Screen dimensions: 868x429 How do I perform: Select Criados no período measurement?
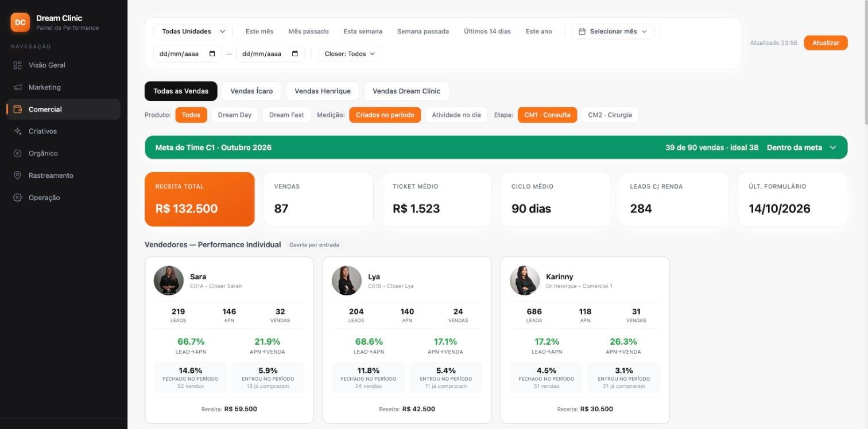pyautogui.click(x=385, y=115)
